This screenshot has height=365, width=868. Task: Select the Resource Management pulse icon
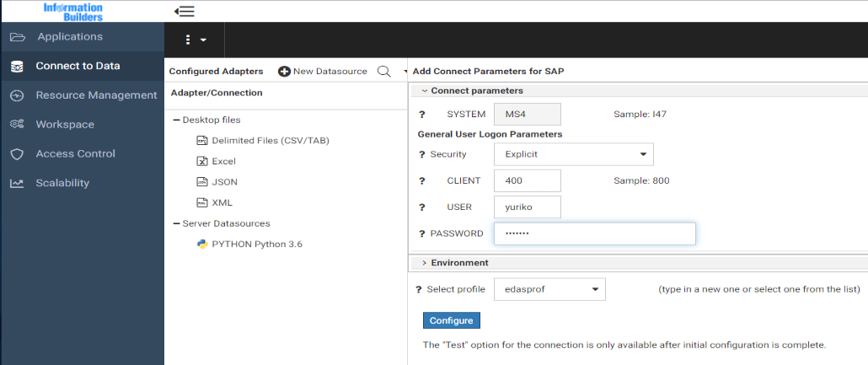click(x=17, y=95)
